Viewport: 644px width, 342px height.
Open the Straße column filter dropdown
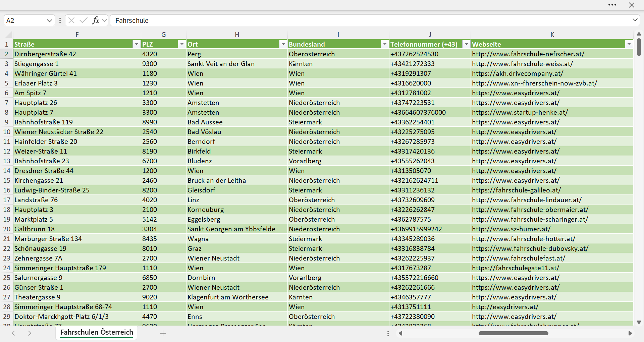point(136,44)
